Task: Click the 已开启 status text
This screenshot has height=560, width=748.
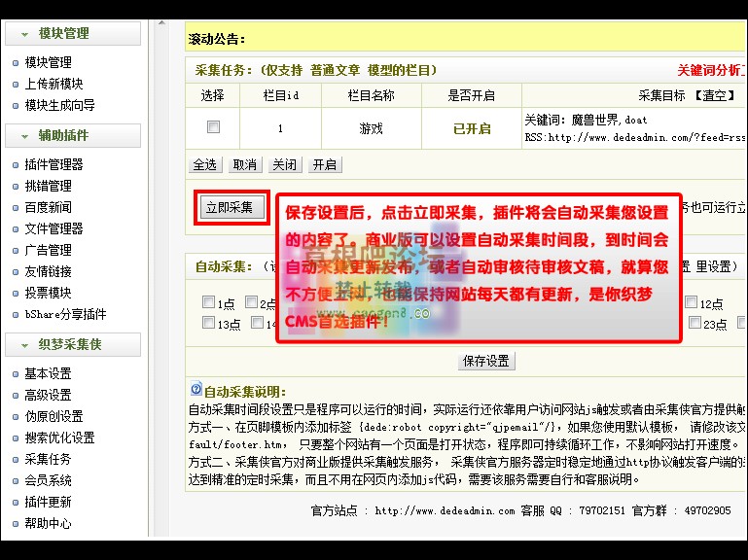Action: 472,128
